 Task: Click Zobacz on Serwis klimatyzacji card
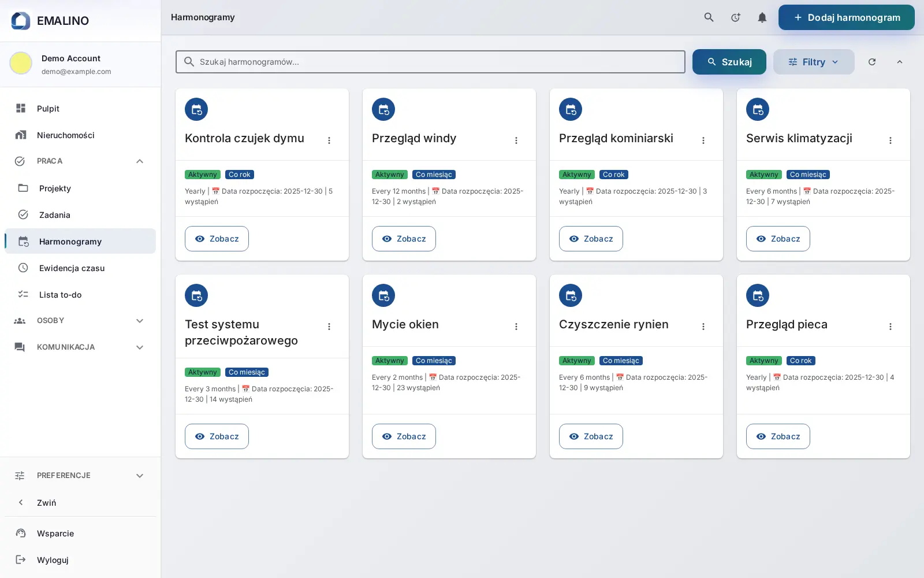[778, 239]
